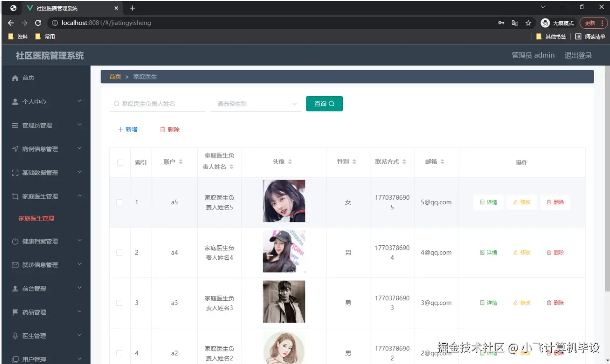Click the flag icon beside 药品管理
This screenshot has width=610, height=364.
15,312
